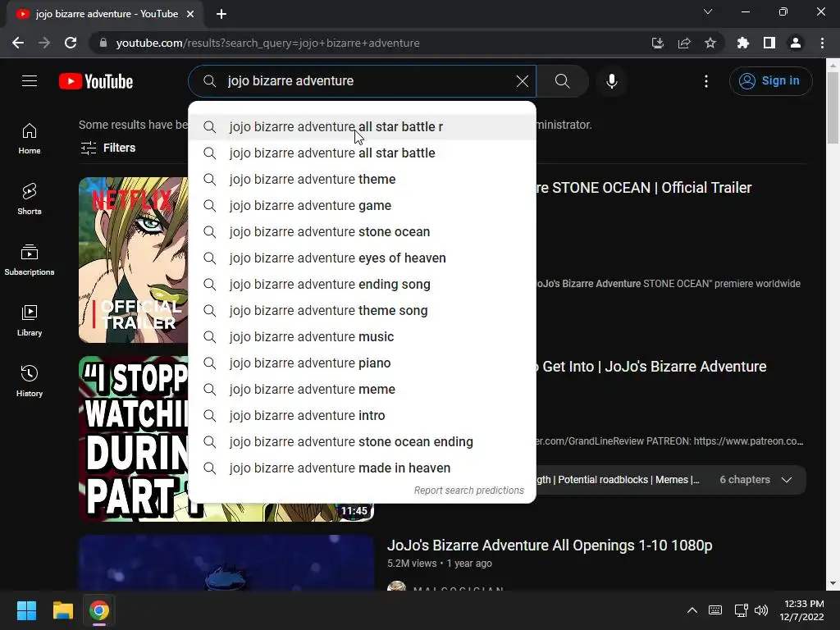Open Windows Start menu
This screenshot has height=630, width=840.
[26, 610]
